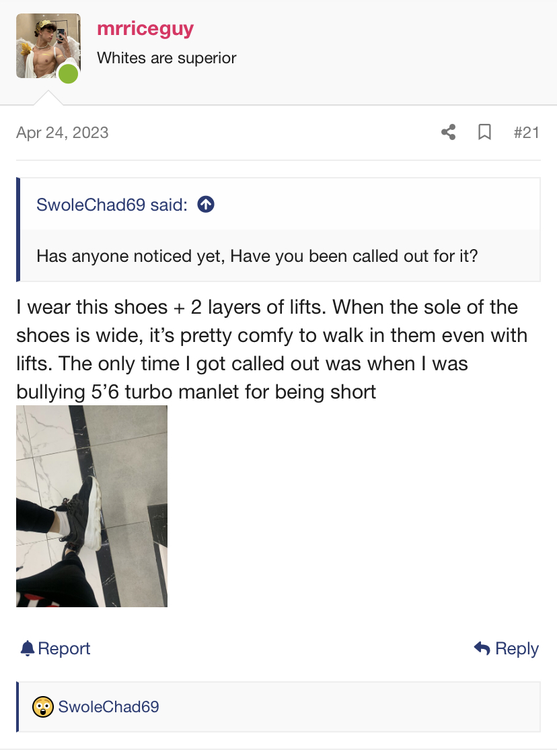Open SwoleChad69 said quote header link
Viewport: 557px width, 756px height.
click(x=112, y=205)
